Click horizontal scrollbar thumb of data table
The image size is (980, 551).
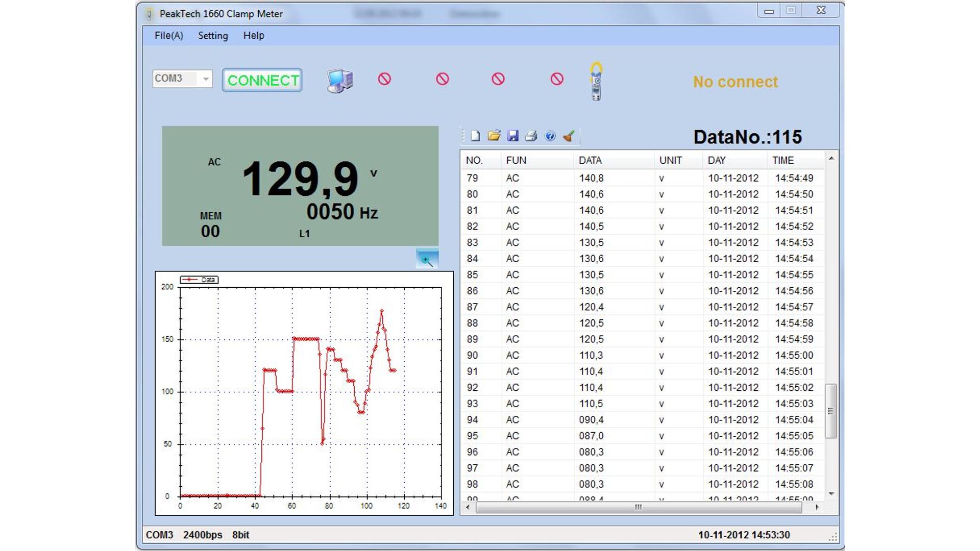[639, 507]
